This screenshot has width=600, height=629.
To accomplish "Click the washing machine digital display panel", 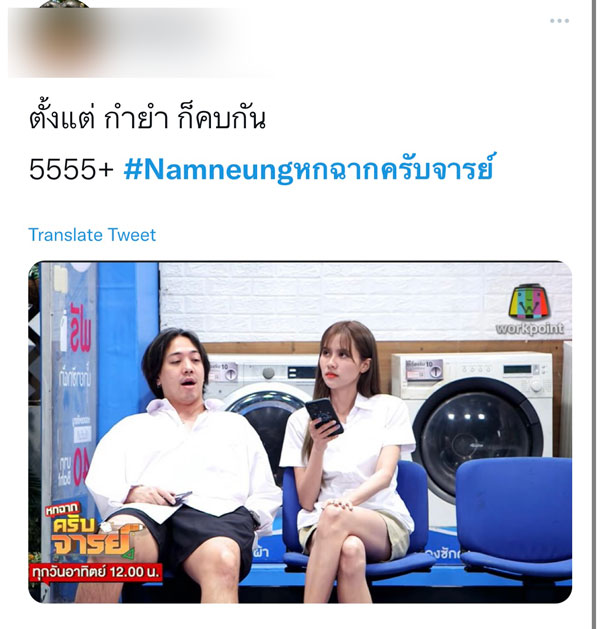I will (517, 369).
